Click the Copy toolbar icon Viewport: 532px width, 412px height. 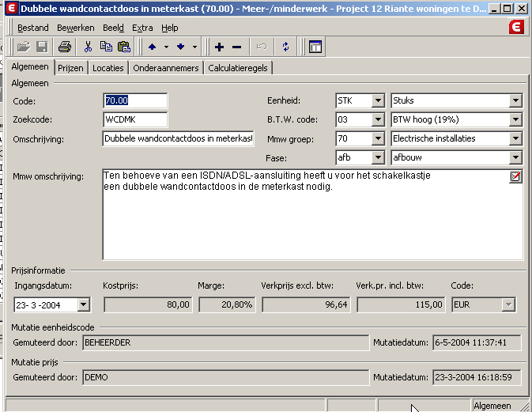[106, 47]
